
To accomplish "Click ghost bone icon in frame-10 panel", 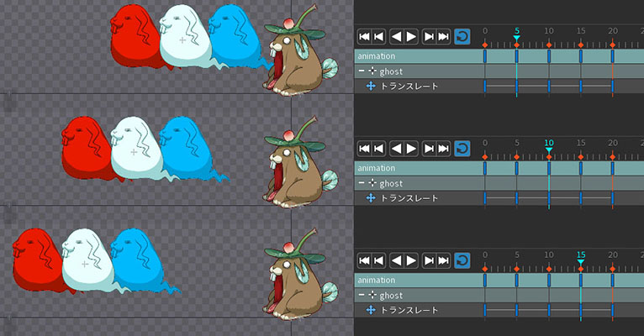I will (x=372, y=183).
